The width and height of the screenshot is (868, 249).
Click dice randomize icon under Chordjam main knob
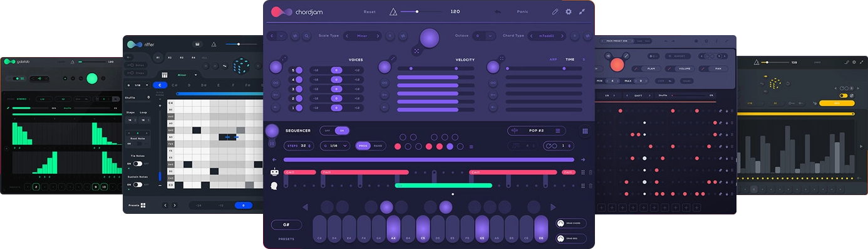click(x=416, y=51)
